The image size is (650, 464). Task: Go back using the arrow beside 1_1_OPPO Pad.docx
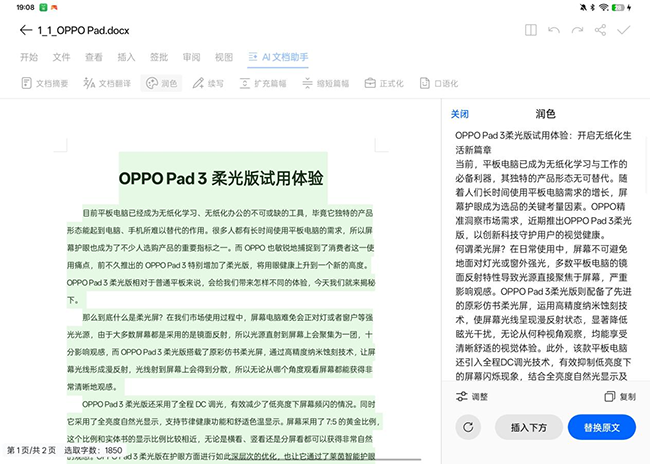tap(26, 30)
